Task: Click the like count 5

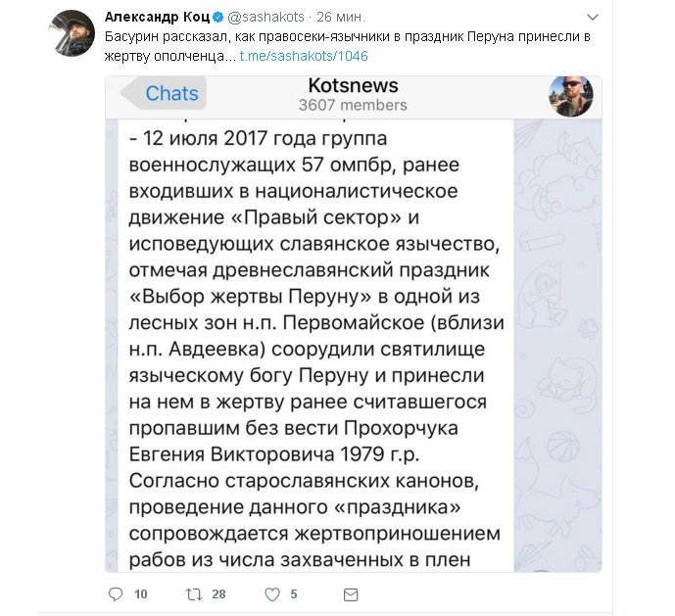Action: 294,594
